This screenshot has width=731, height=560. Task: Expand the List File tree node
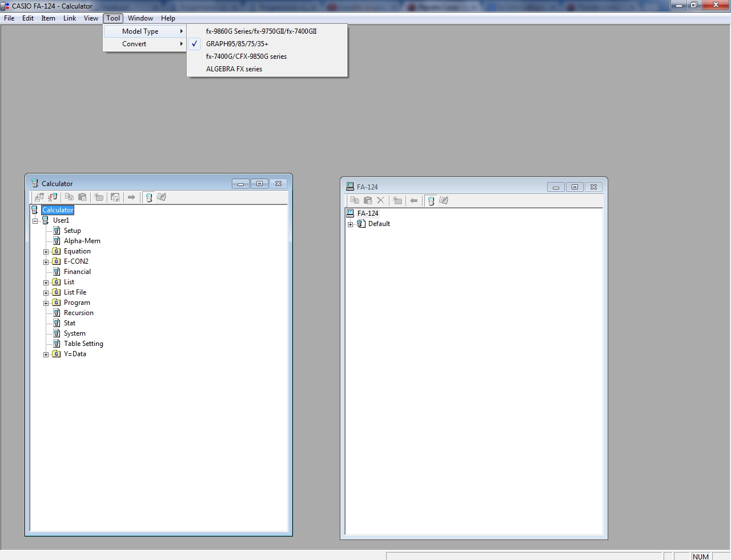46,293
